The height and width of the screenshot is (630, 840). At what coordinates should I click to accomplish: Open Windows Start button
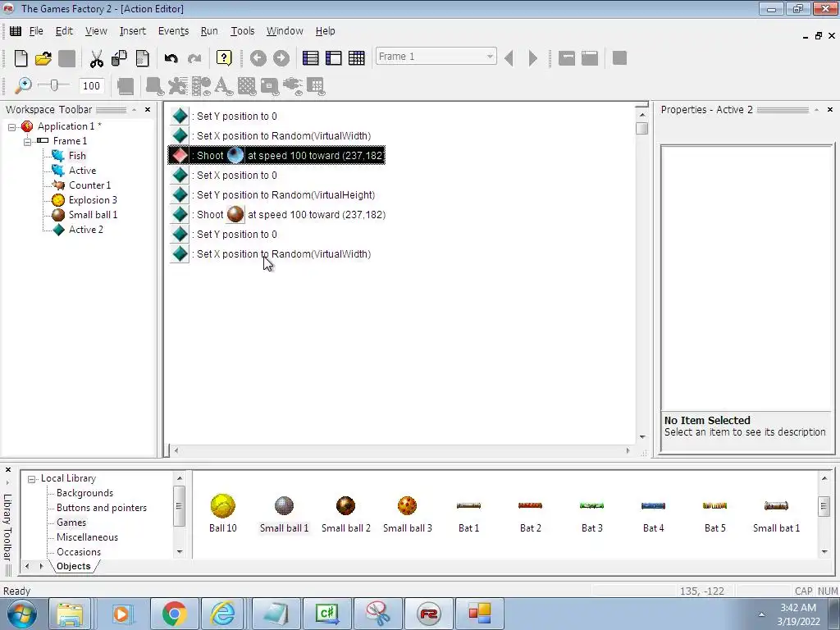pos(21,614)
